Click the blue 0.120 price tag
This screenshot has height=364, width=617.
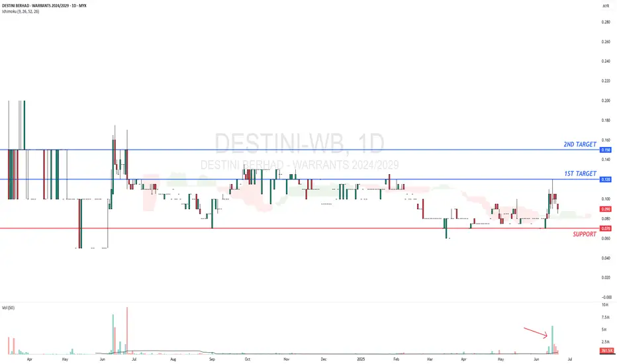pos(606,179)
